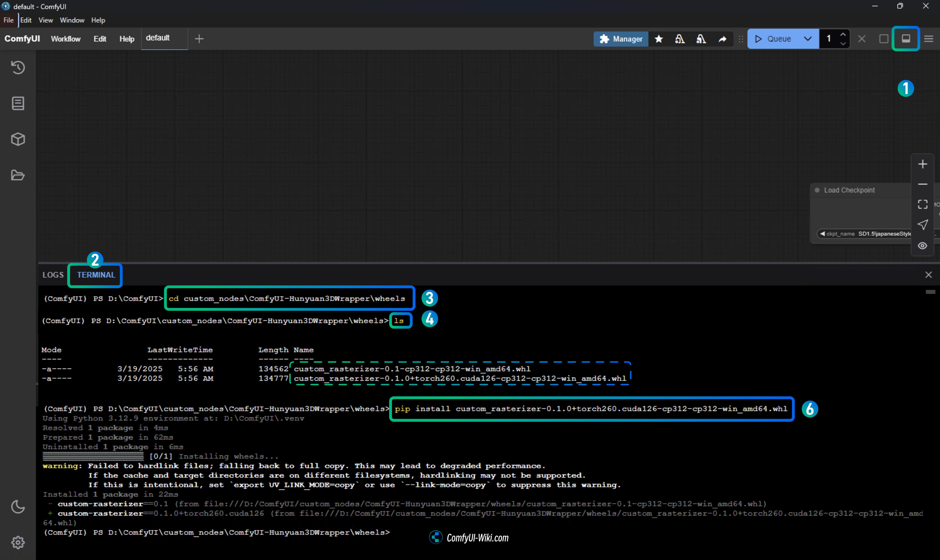Viewport: 940px width, 560px height.
Task: Expand the Queue dropdown arrow
Action: click(x=807, y=39)
